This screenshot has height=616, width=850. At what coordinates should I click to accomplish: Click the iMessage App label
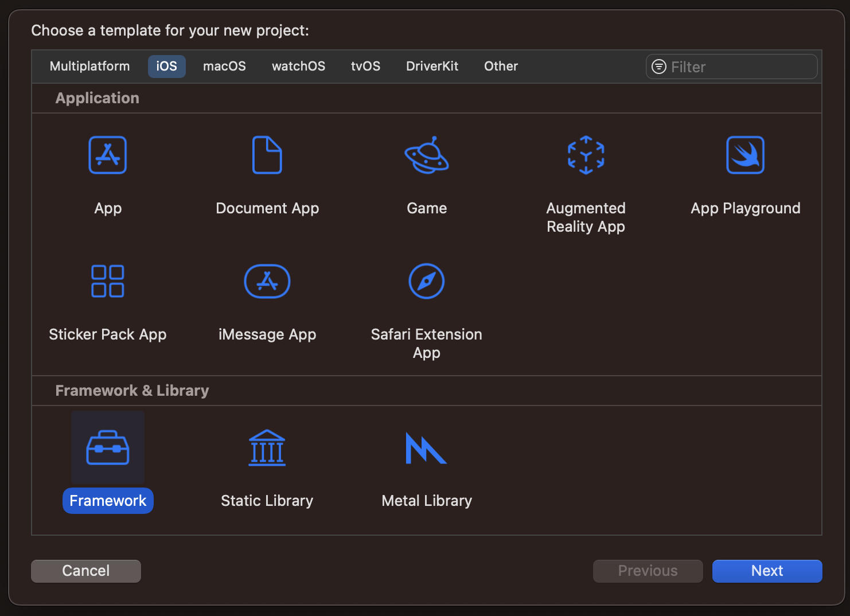pyautogui.click(x=267, y=334)
